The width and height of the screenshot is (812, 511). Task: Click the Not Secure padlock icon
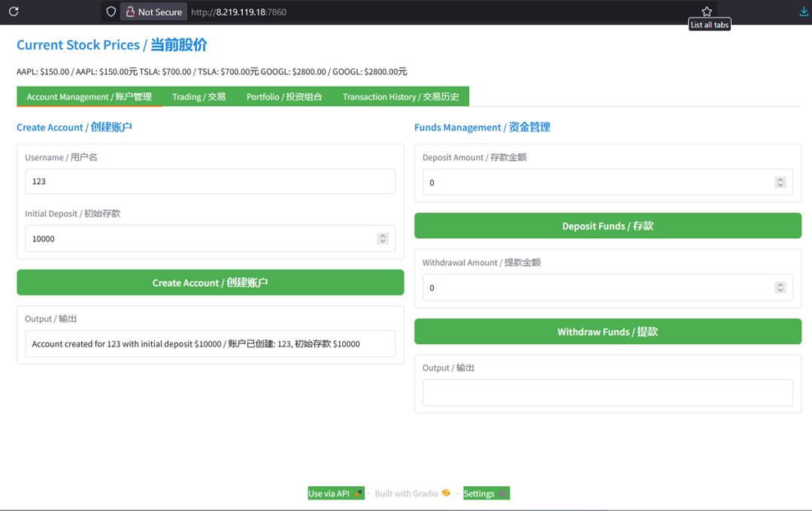[131, 12]
